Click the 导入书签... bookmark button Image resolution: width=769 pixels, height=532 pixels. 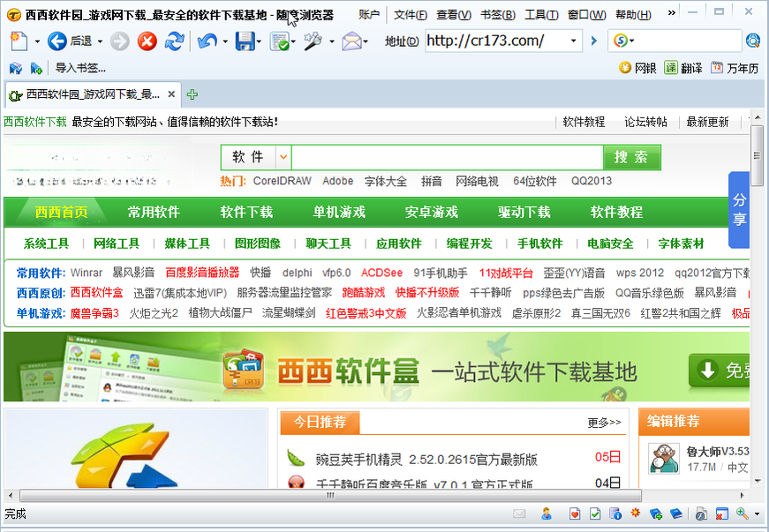pos(80,68)
